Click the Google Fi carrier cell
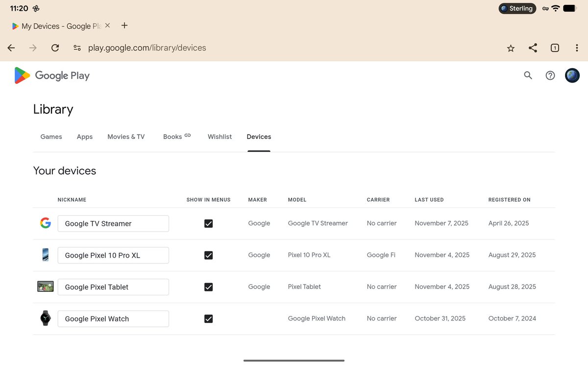 click(381, 255)
